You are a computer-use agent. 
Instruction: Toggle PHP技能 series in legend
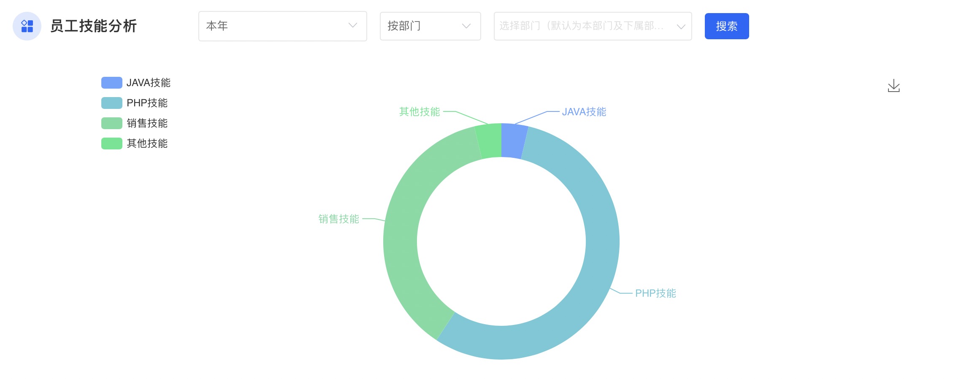coord(147,103)
